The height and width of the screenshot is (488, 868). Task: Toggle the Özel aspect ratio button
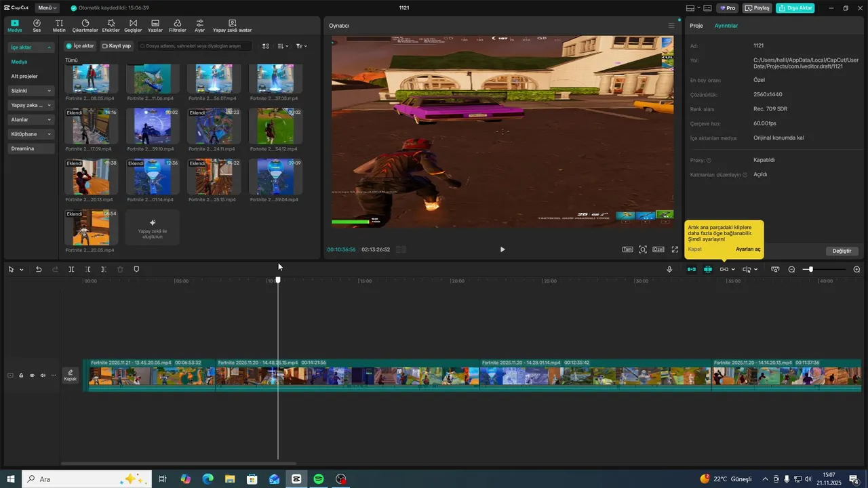pyautogui.click(x=658, y=249)
